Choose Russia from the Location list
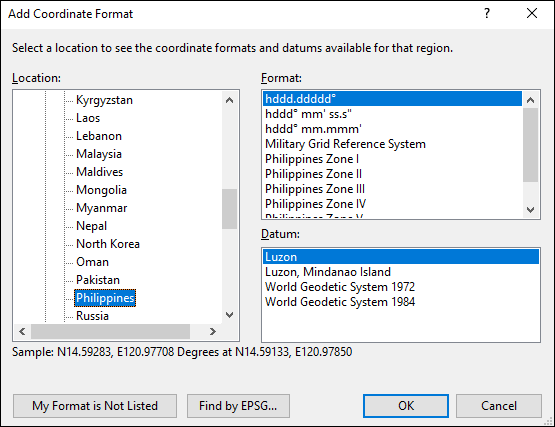Viewport: 555px width, 427px height. point(92,316)
